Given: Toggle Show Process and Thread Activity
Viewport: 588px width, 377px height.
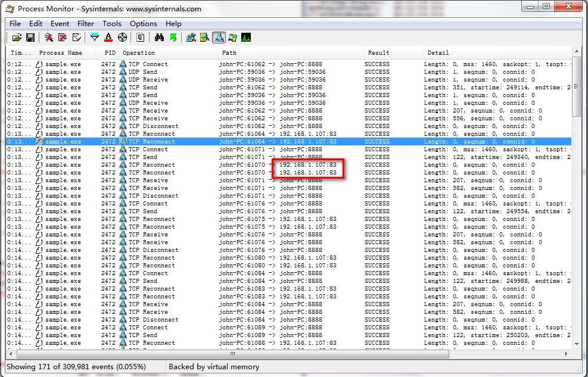Looking at the screenshot, I should point(232,38).
